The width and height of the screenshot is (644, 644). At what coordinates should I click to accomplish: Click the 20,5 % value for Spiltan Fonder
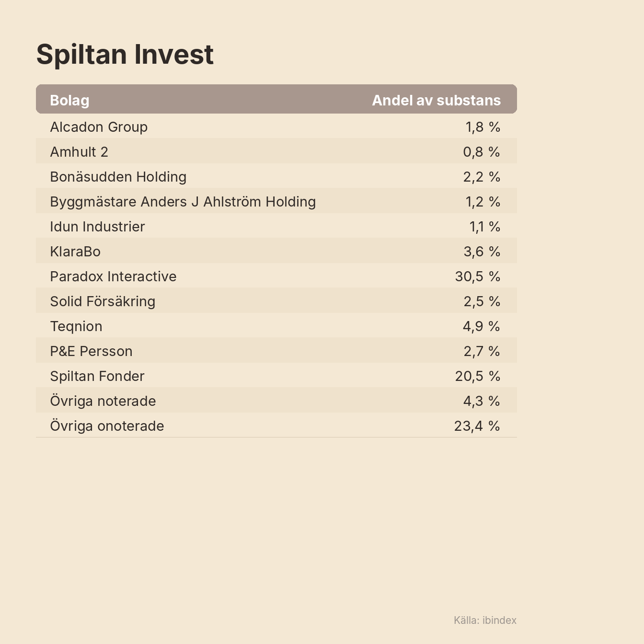478,376
